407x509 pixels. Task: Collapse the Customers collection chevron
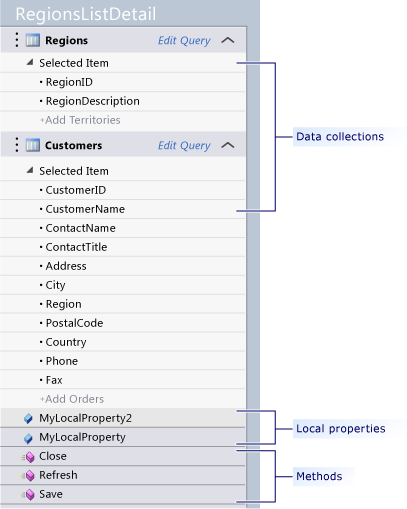(x=228, y=145)
